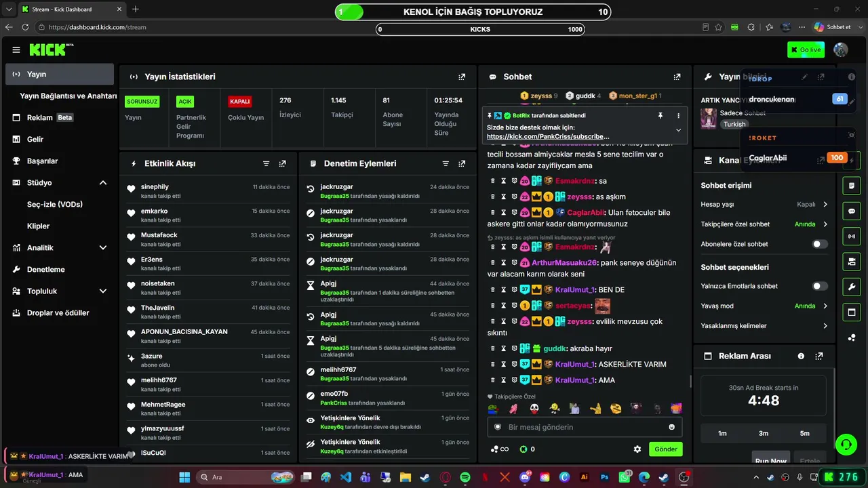
Task: Click the browser address bar
Action: (x=366, y=27)
